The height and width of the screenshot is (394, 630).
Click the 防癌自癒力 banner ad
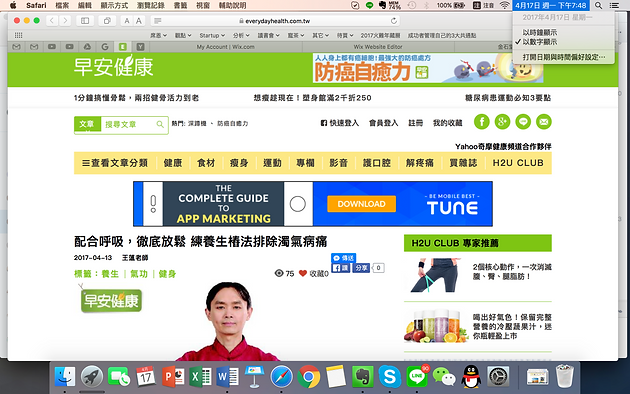point(428,68)
